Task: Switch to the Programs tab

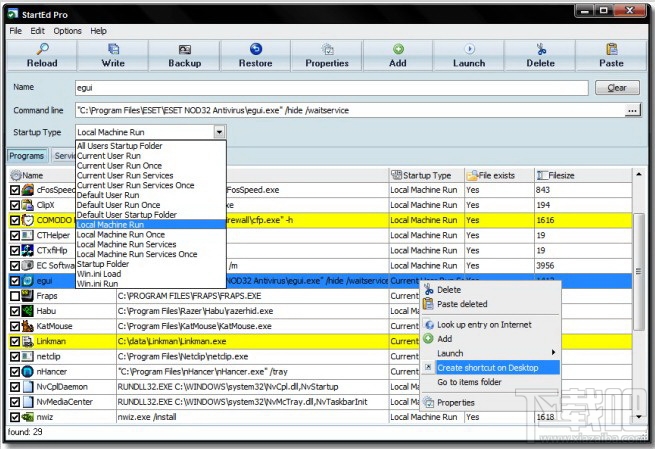Action: (27, 156)
